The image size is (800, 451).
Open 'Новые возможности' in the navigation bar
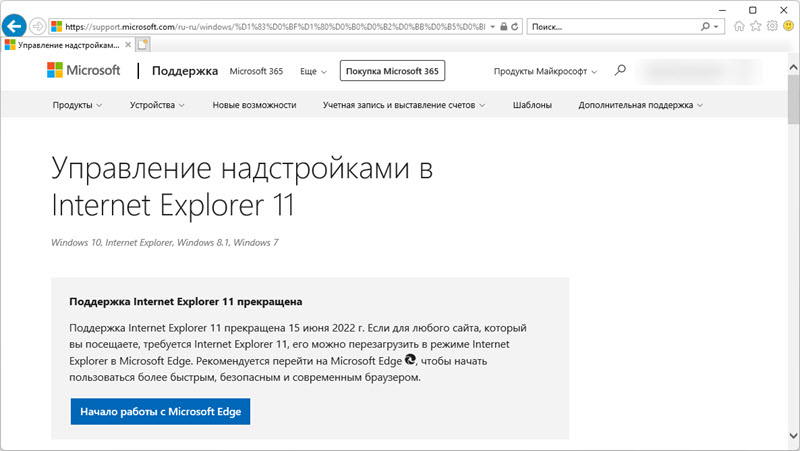[254, 105]
